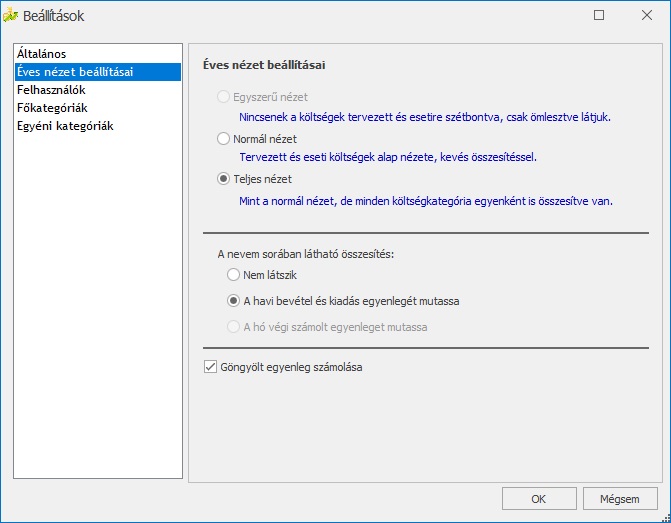This screenshot has height=523, width=671.
Task: Select the Teljes nézet radio button
Action: [x=224, y=180]
